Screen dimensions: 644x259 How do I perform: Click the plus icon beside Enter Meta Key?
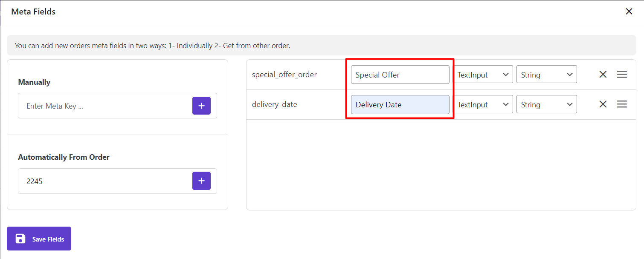click(201, 106)
